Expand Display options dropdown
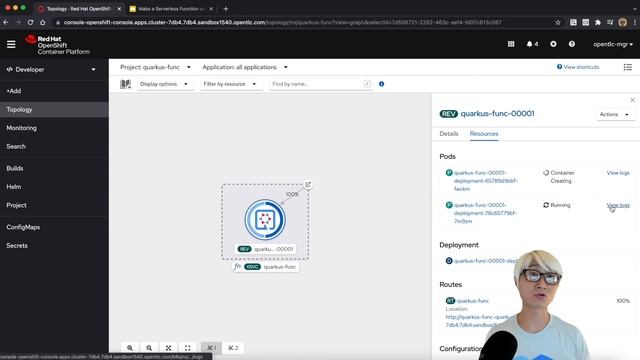 pos(164,84)
